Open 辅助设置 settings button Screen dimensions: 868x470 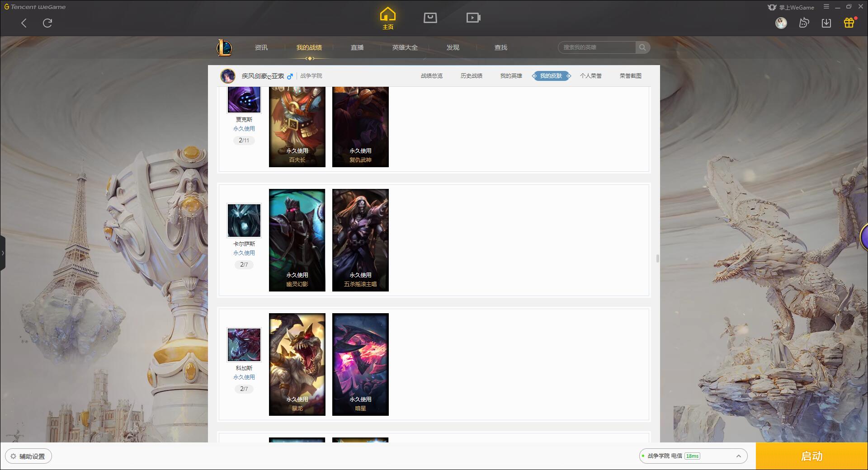pos(28,456)
